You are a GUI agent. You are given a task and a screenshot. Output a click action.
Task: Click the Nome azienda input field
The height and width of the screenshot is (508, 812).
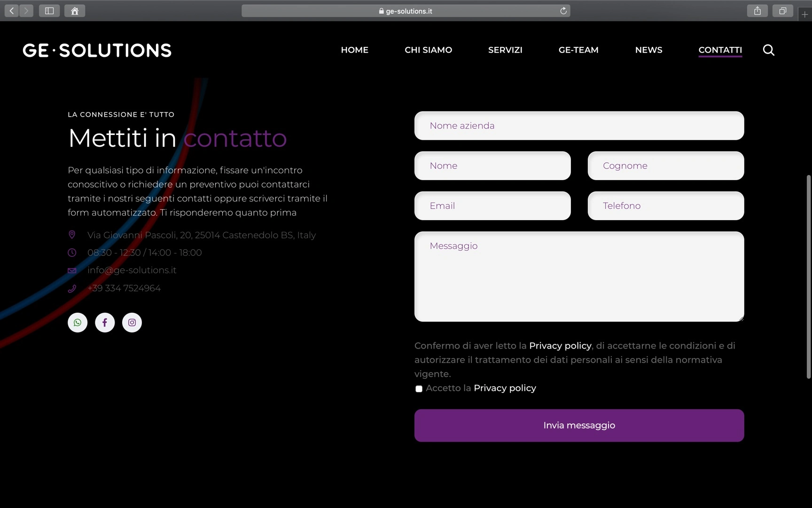coord(579,126)
